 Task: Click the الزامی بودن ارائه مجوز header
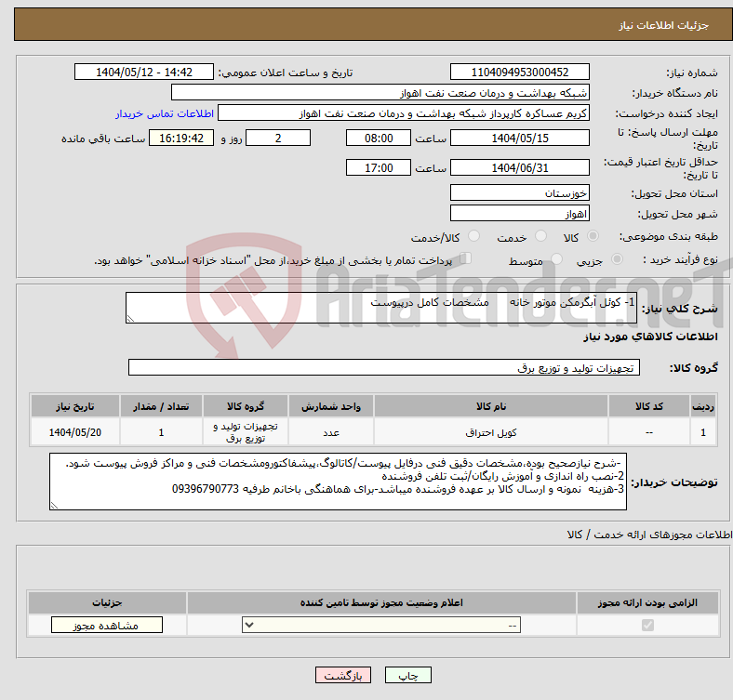[x=647, y=602]
